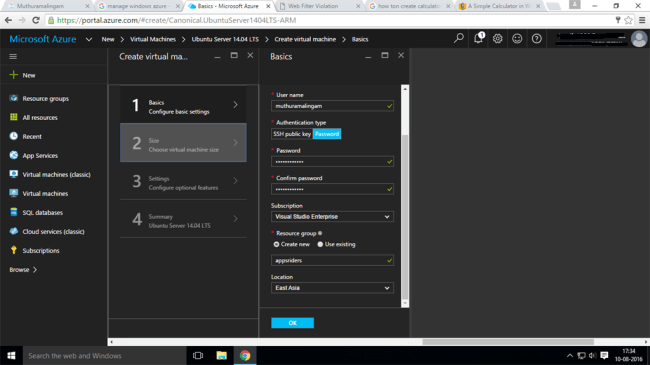
Task: Open All resources grid icon
Action: point(14,117)
